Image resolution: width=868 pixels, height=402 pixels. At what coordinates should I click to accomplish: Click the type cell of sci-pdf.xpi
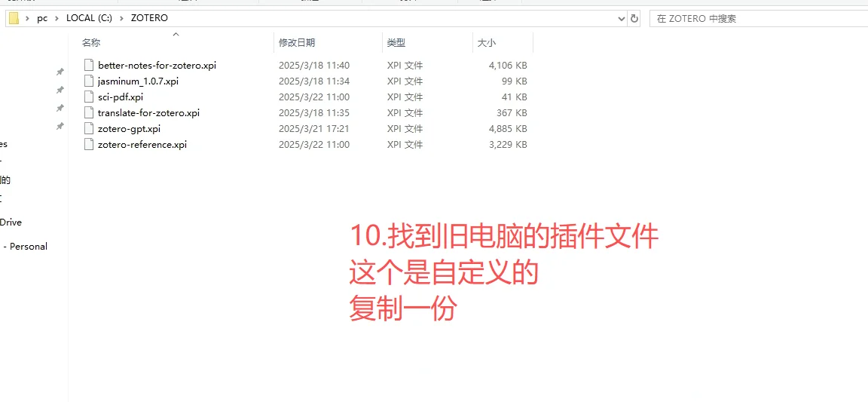tap(405, 97)
